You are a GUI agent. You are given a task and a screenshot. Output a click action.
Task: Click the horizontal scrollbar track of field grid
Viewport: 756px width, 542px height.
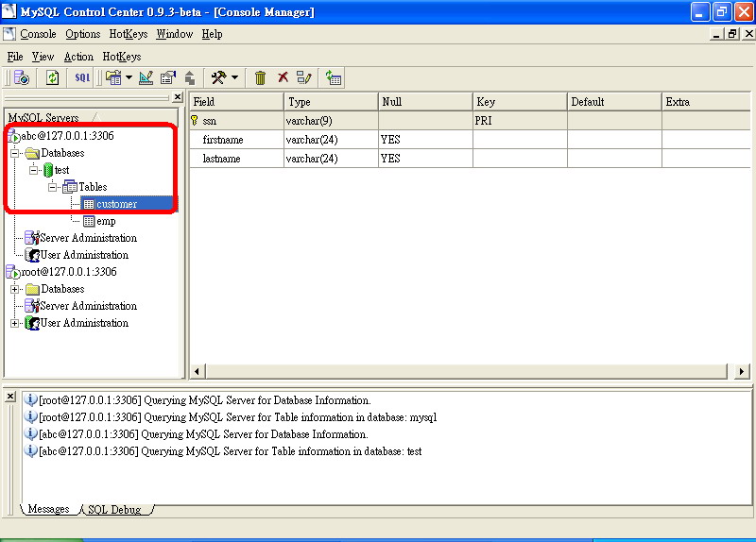pos(466,371)
